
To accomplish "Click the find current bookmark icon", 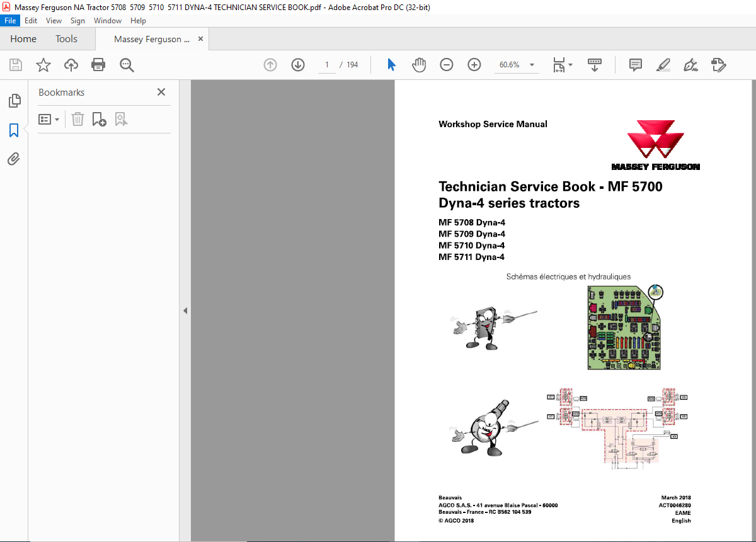I will click(121, 119).
